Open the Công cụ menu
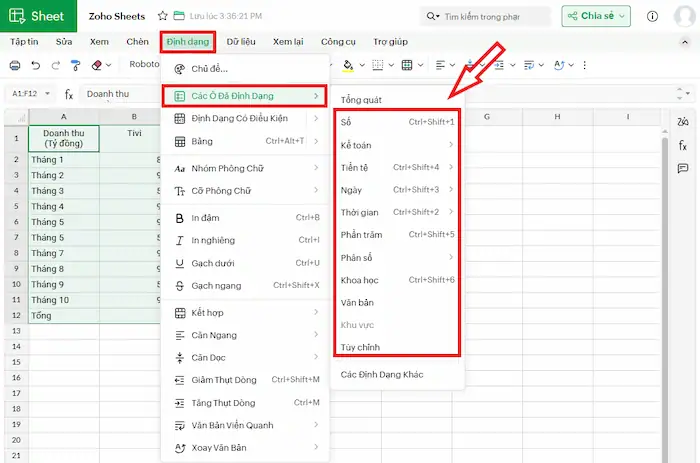 click(338, 42)
